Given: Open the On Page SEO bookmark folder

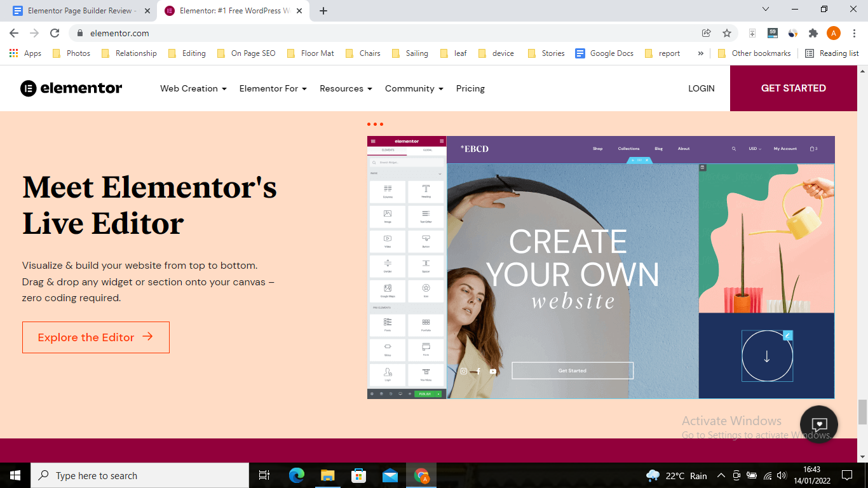Looking at the screenshot, I should coord(247,53).
